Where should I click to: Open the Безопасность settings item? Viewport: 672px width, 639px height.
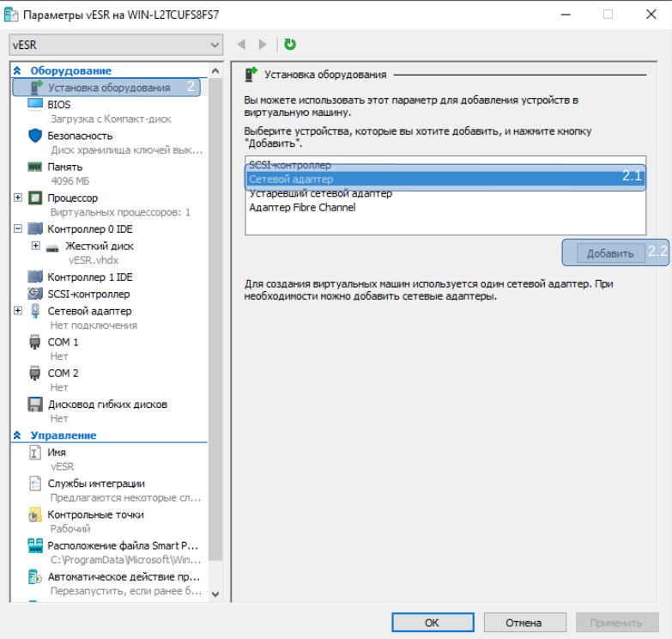[x=80, y=136]
